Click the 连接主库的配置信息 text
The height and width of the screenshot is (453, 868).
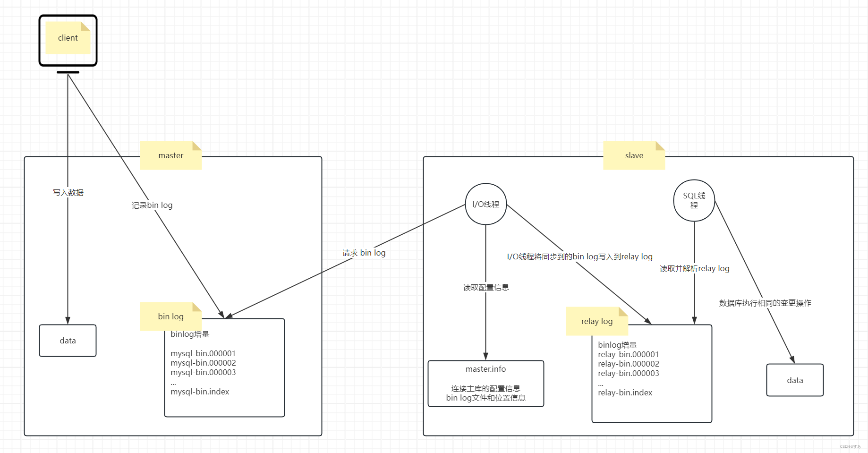click(x=486, y=388)
